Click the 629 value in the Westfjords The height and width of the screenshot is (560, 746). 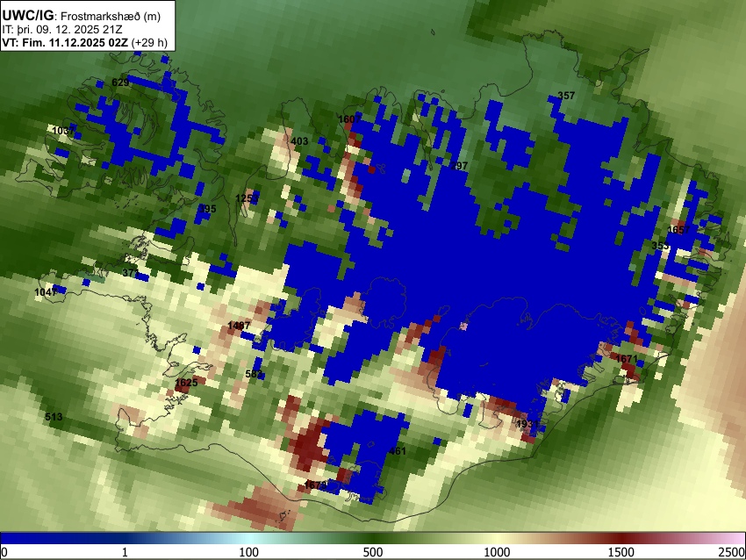click(120, 83)
